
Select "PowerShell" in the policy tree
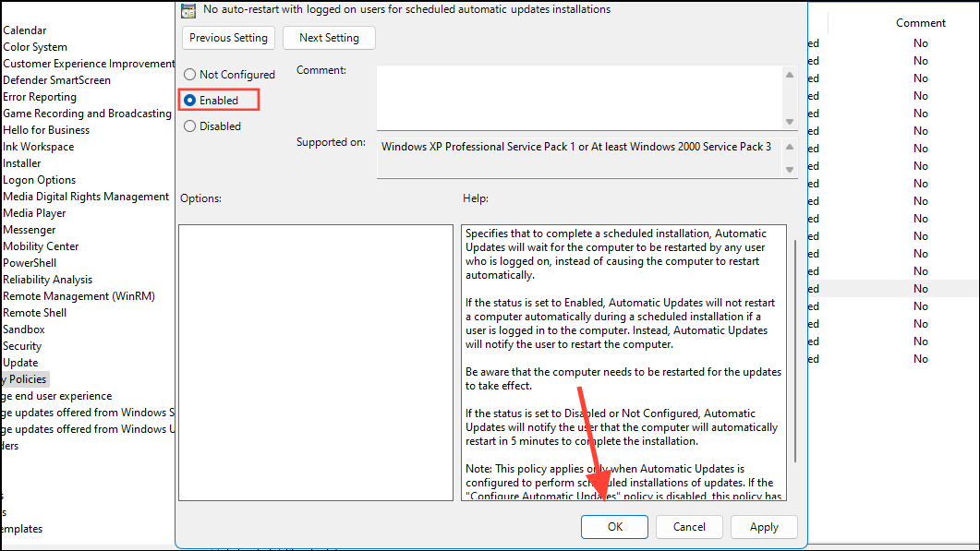32,262
